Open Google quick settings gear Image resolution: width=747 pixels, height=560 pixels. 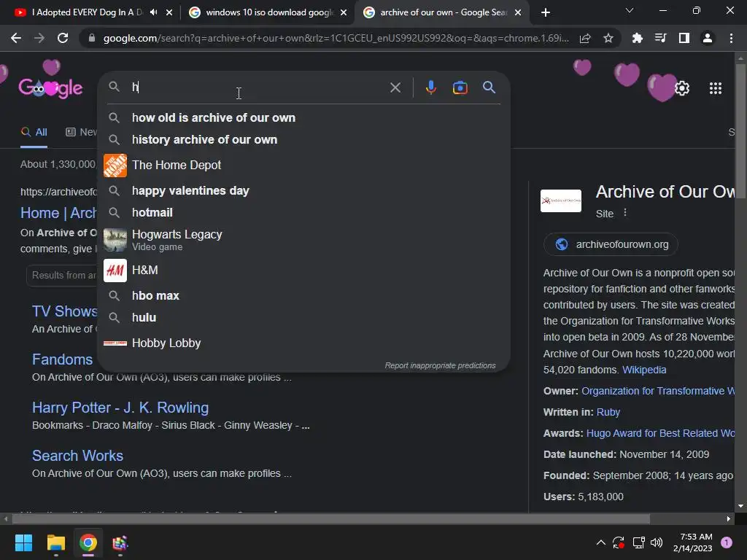point(682,88)
